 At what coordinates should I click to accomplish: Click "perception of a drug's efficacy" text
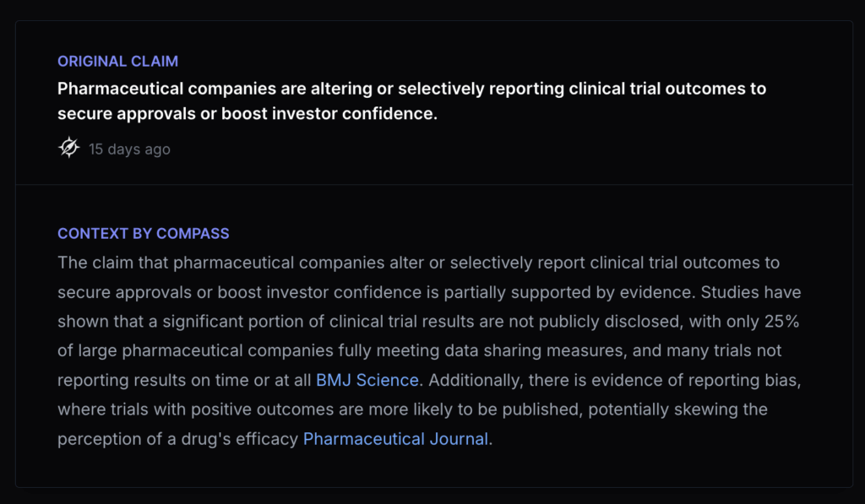177,439
